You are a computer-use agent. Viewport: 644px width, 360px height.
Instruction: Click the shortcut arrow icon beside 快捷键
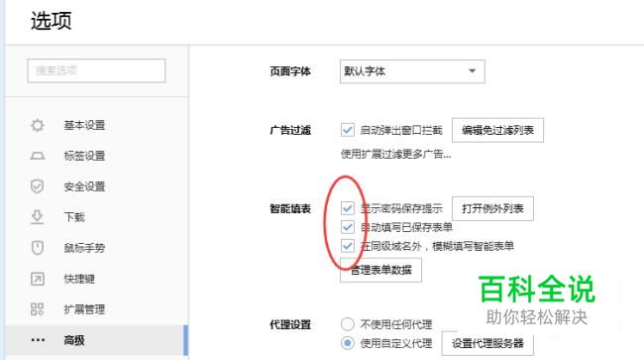38,279
